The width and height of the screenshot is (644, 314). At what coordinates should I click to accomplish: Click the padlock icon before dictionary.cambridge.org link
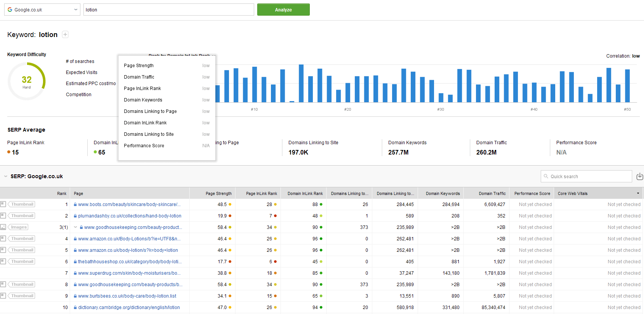[x=75, y=308]
